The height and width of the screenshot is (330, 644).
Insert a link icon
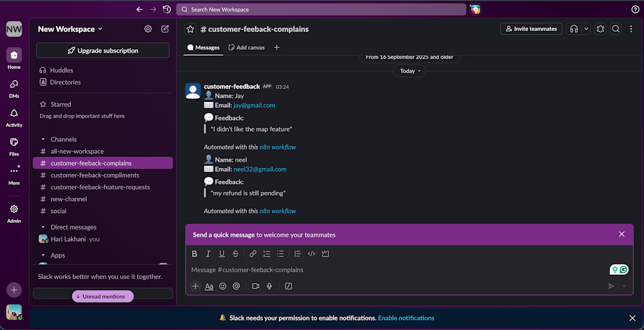(x=253, y=254)
